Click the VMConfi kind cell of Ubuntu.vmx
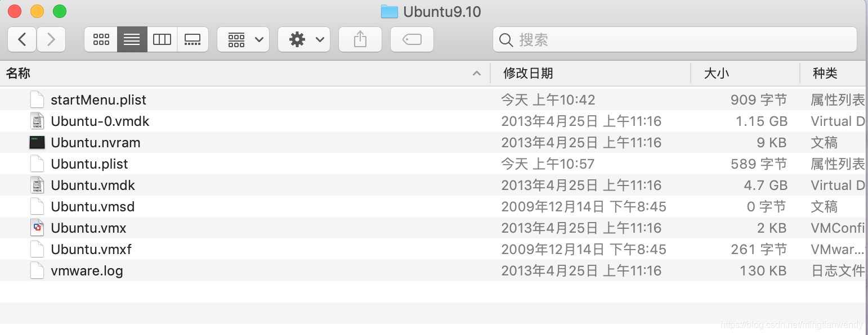This screenshot has width=868, height=335. [838, 228]
